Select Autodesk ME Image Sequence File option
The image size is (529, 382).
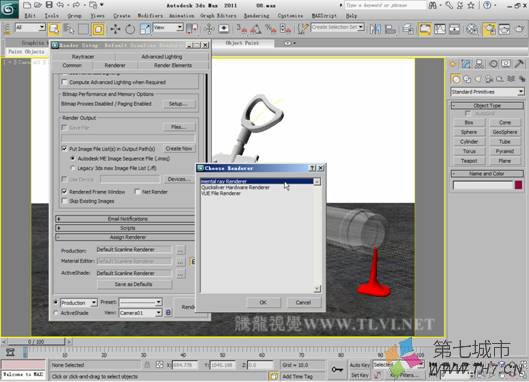click(x=73, y=158)
